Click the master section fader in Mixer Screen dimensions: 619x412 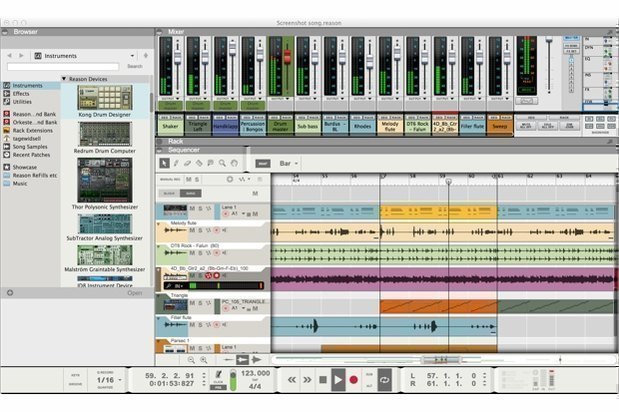click(549, 40)
